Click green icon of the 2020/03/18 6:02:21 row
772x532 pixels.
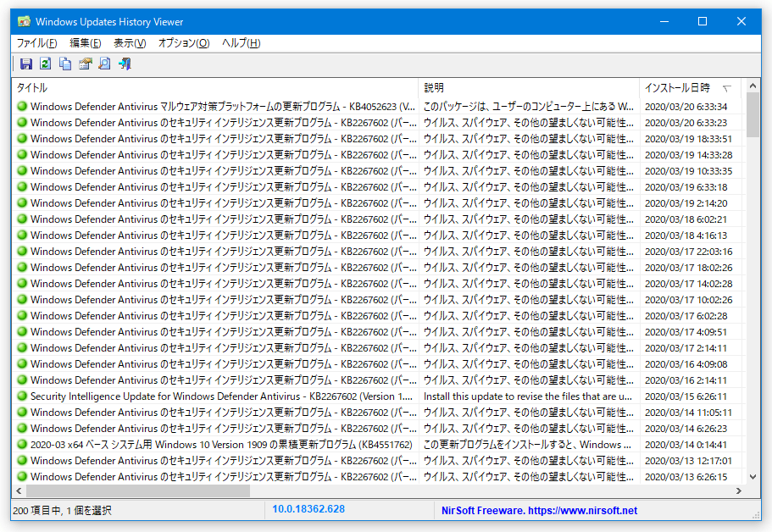[x=22, y=219]
